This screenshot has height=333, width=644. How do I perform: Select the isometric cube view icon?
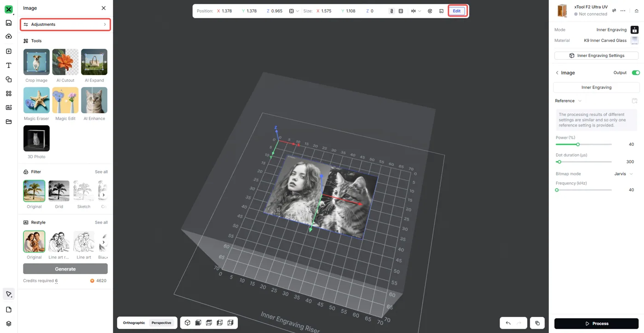[x=188, y=323]
